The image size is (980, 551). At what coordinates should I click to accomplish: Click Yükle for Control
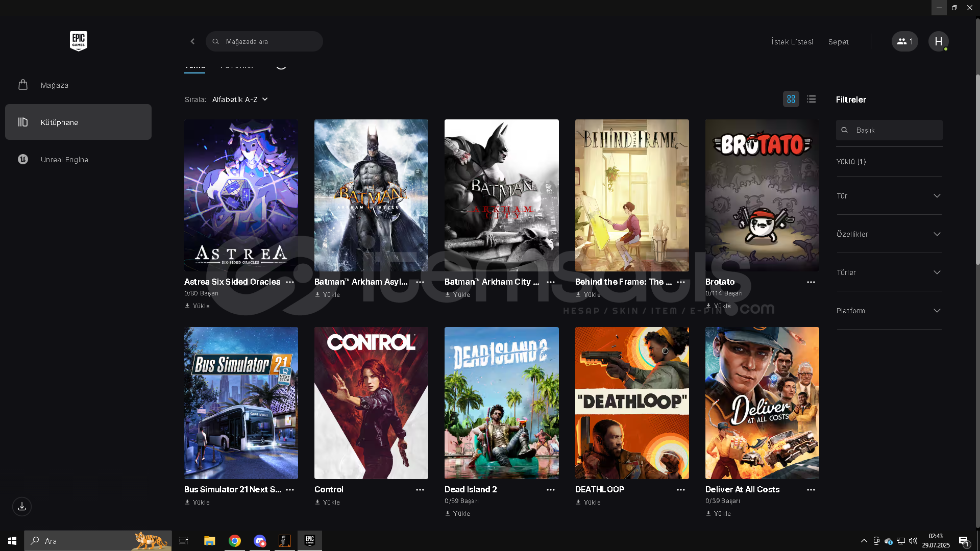coord(327,503)
